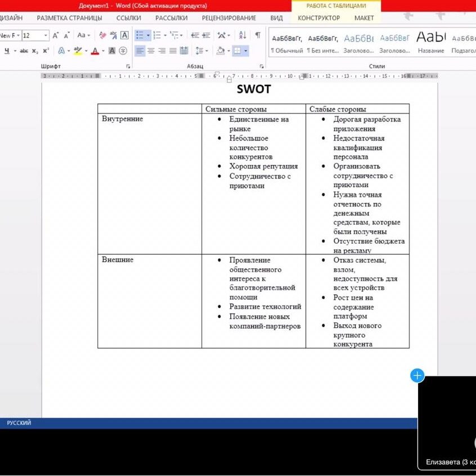Toggle the bulleted list button

[140, 35]
